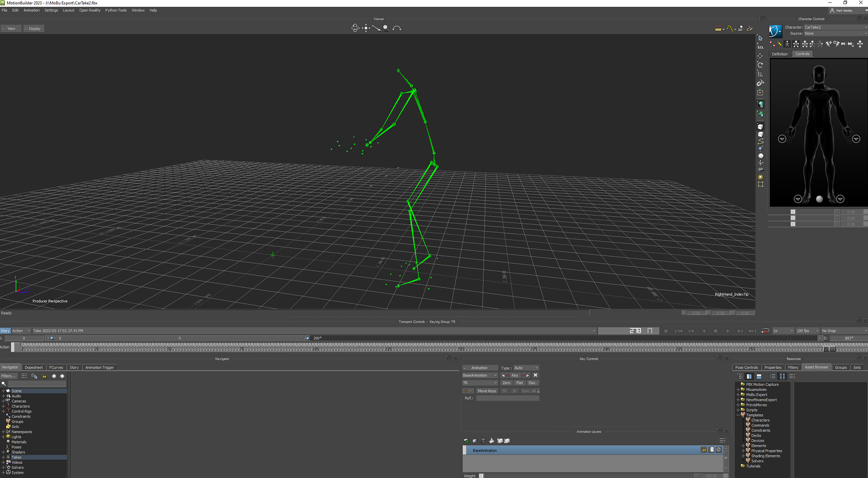
Task: Open the key Type Auto dropdown
Action: tap(526, 368)
